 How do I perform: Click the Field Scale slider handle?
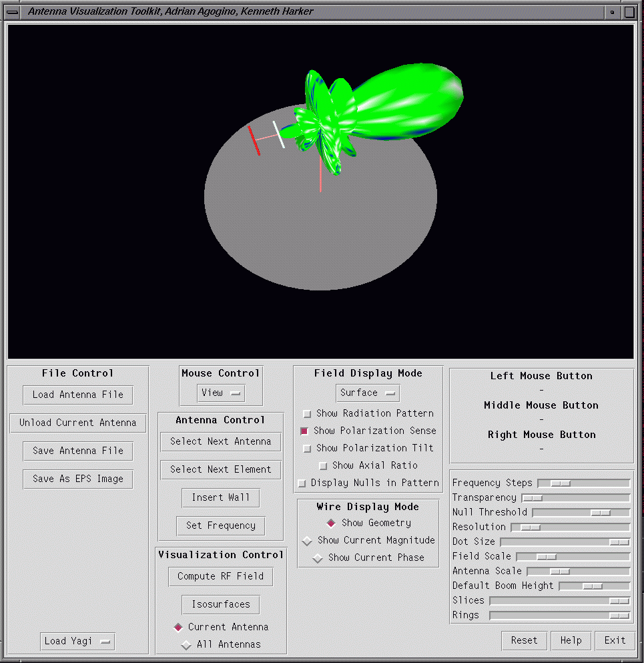pyautogui.click(x=546, y=557)
